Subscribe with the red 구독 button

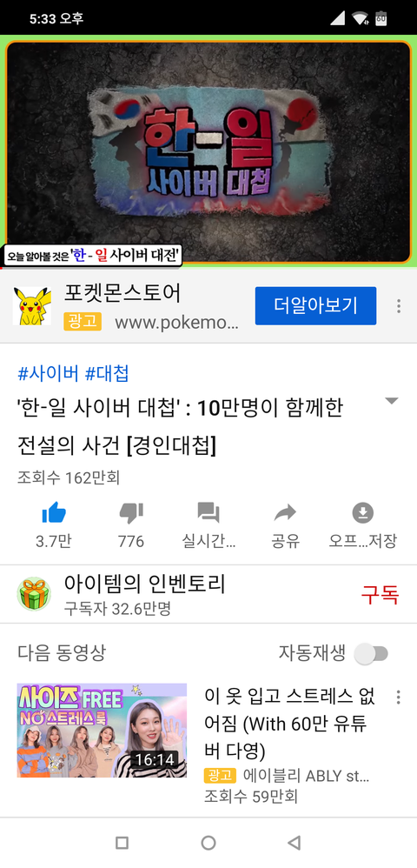coord(380,595)
